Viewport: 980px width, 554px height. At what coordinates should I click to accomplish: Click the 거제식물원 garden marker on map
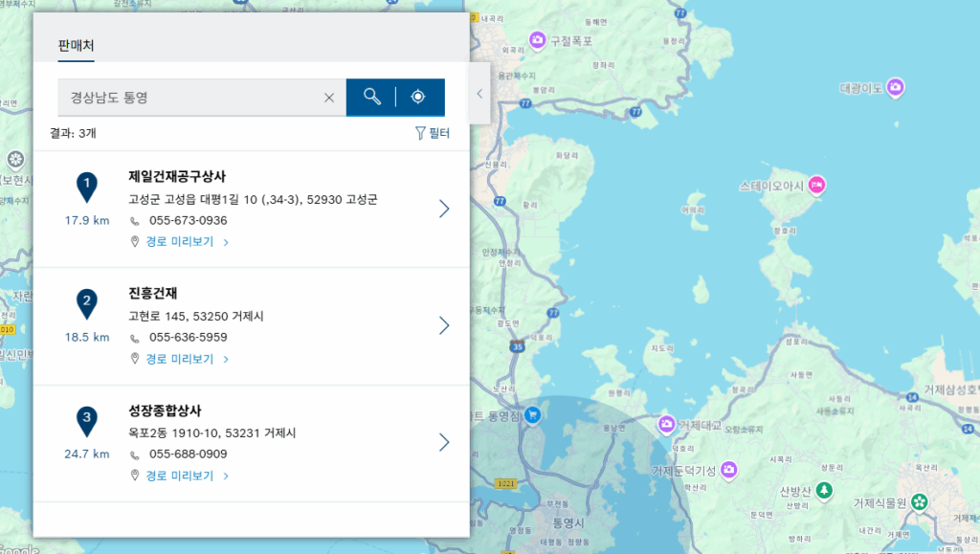pyautogui.click(x=919, y=501)
